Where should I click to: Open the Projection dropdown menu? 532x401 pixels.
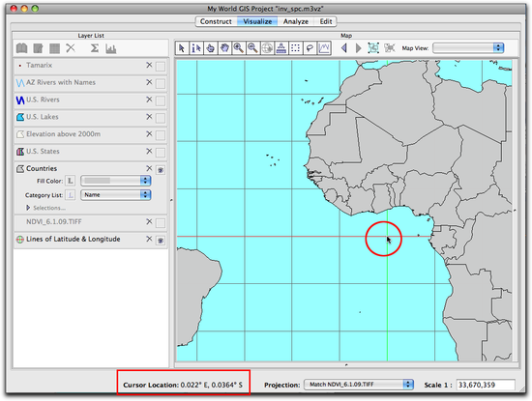[x=358, y=385]
